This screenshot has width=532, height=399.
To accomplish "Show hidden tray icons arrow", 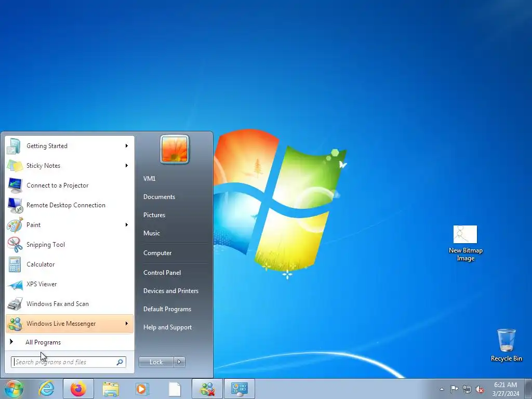I will click(x=442, y=389).
